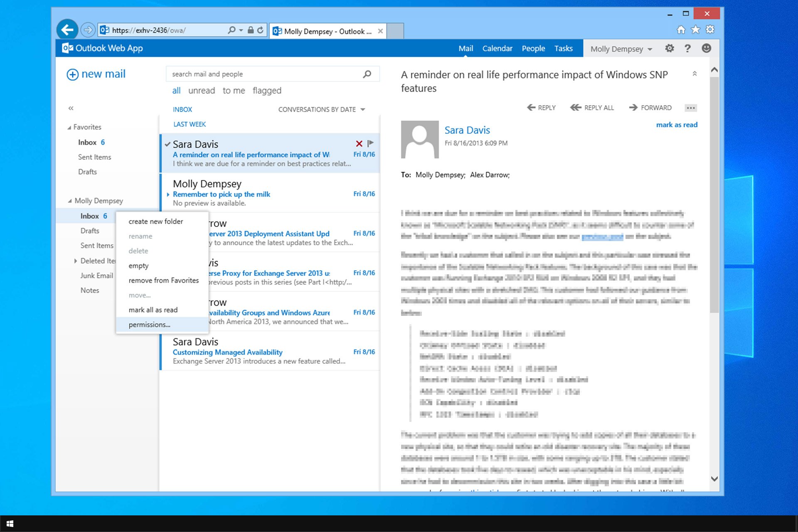Click the Sara Davis sender name link
The image size is (798, 532).
pos(467,130)
